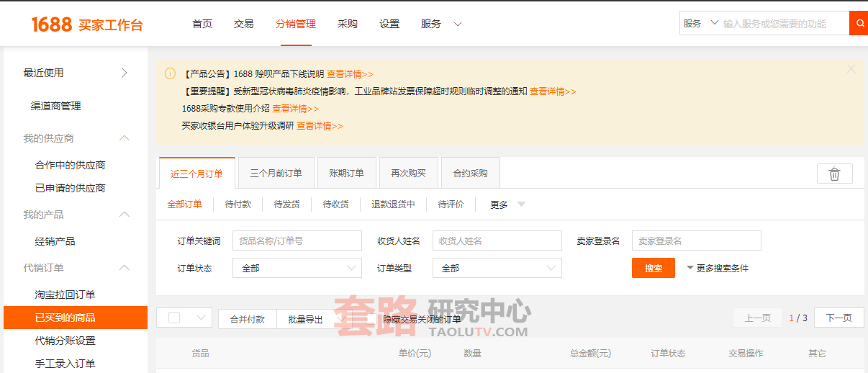This screenshot has height=373, width=868.
Task: Toggle the select-all orders checkbox
Action: pos(174,318)
